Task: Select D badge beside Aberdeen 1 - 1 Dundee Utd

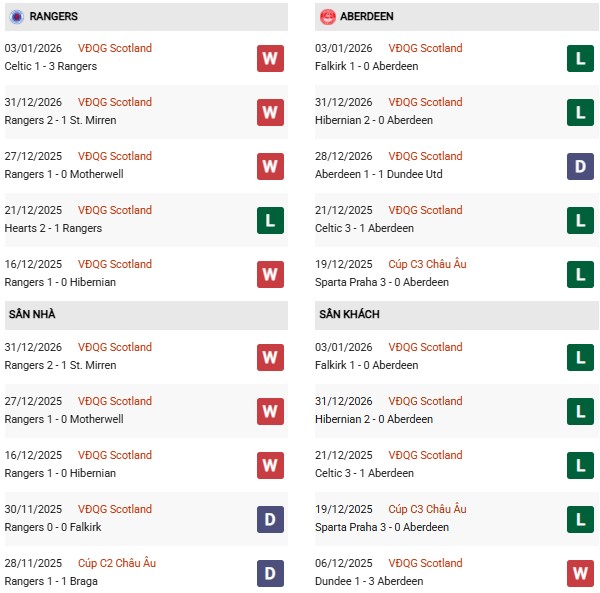Action: [x=580, y=167]
